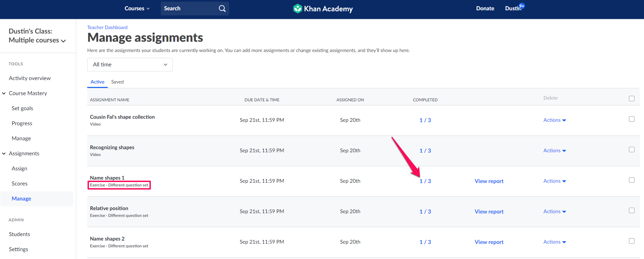Click View report for Relative position
This screenshot has height=259, width=644.
point(489,212)
